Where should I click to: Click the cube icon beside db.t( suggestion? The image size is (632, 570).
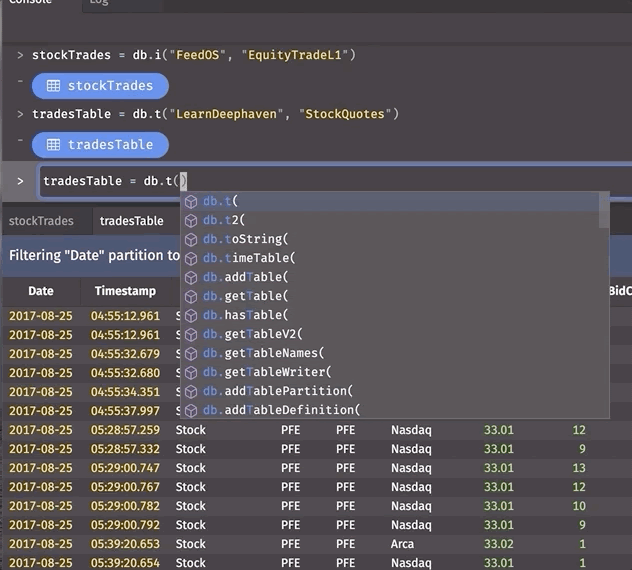[191, 202]
